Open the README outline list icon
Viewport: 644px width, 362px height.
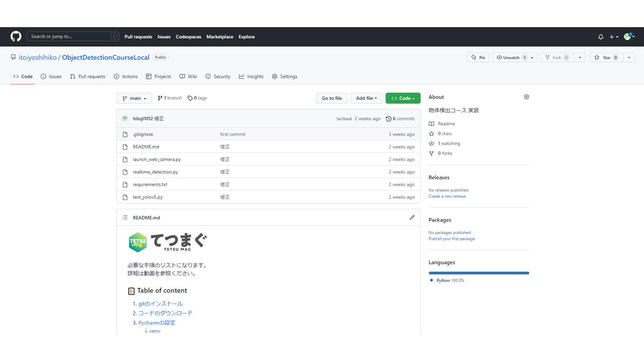pos(125,218)
